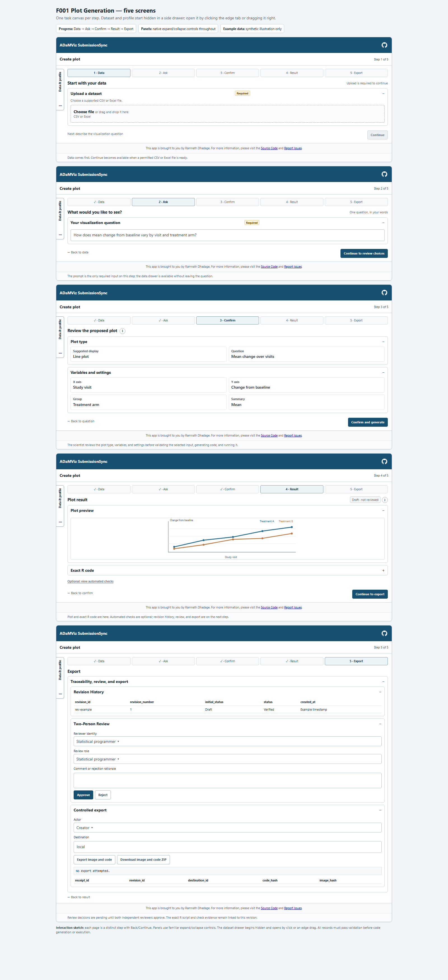Collapse the Variables and settings panel
The height and width of the screenshot is (980, 448).
(x=383, y=372)
